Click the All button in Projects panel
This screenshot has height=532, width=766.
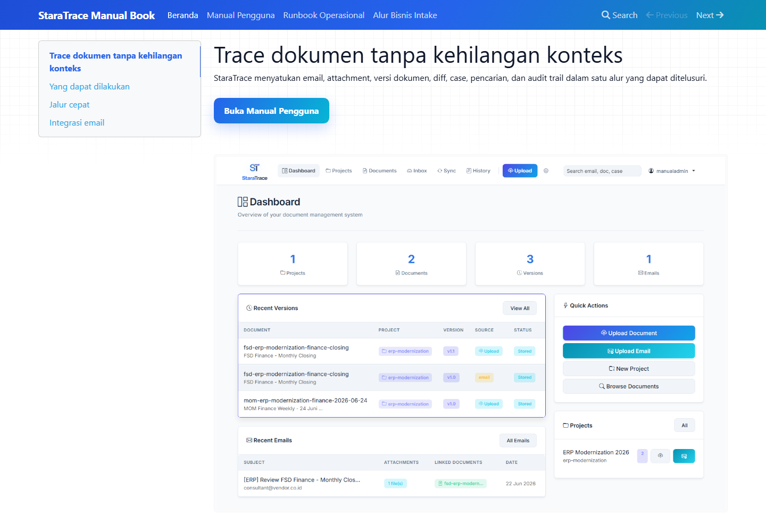coord(685,425)
